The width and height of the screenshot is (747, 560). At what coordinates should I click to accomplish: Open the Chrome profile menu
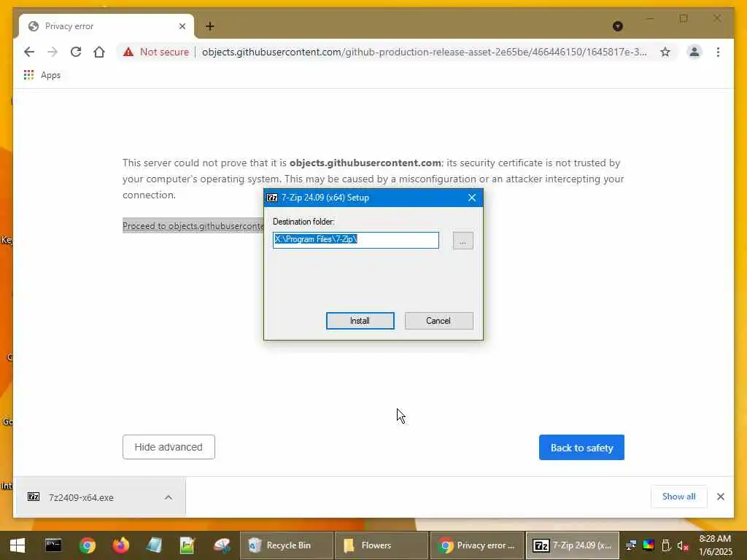[x=694, y=52]
